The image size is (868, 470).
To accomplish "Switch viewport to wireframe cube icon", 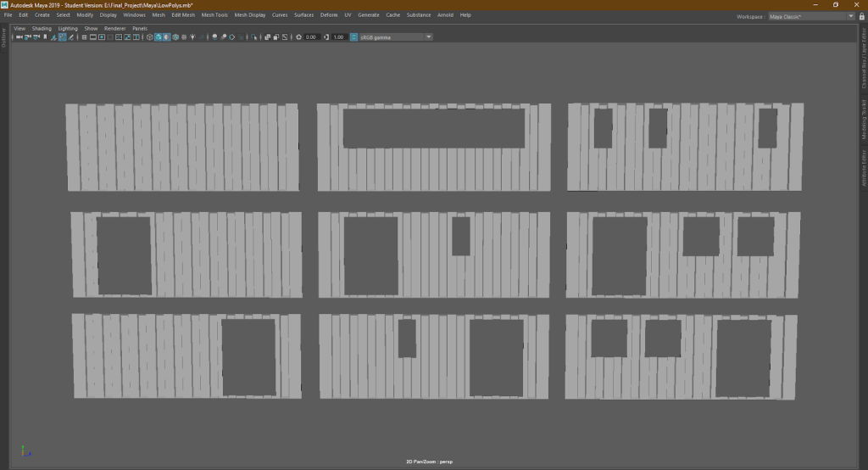I will [x=149, y=37].
